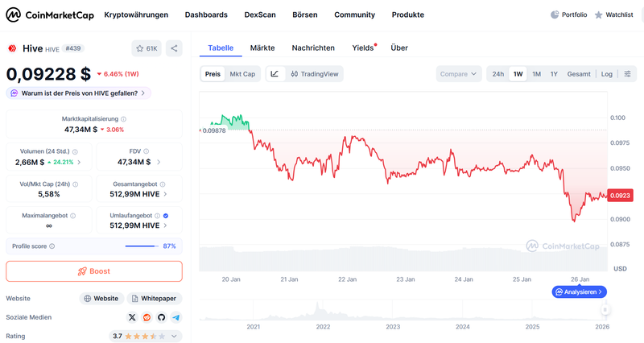Toggle the Log scale on chart
The width and height of the screenshot is (644, 343).
coord(606,74)
